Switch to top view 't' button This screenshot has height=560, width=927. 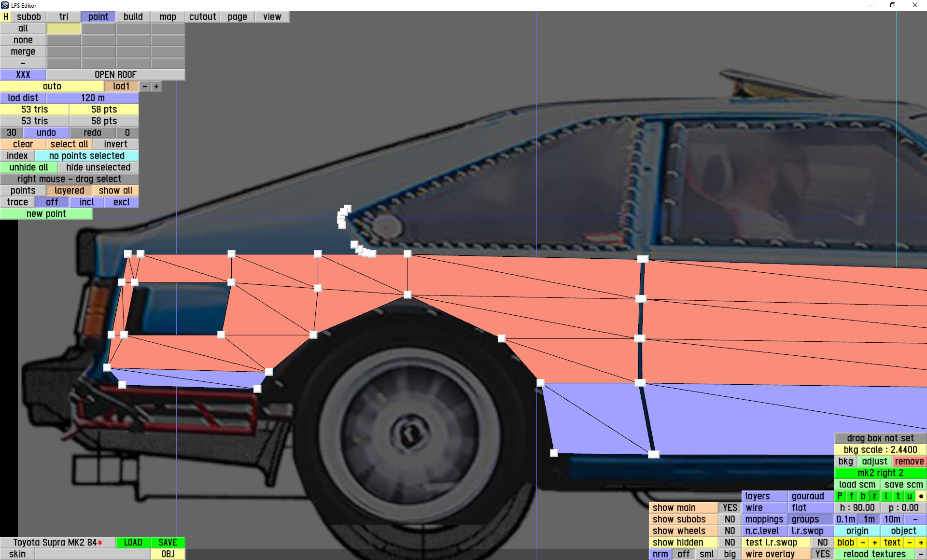898,496
